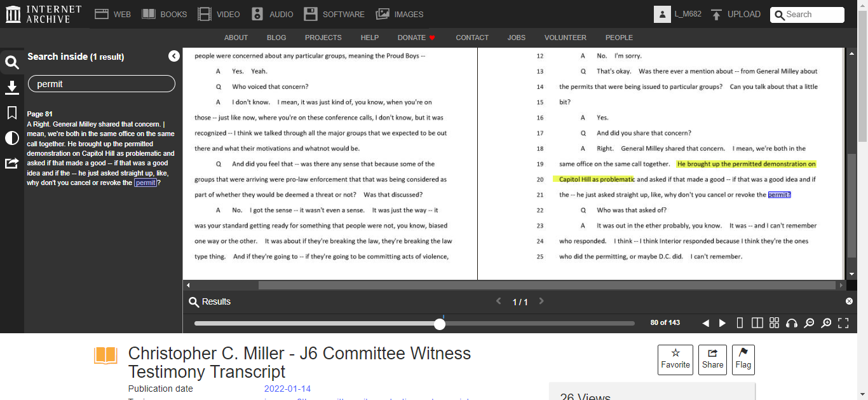Zoom in on the book page
868x400 pixels.
[x=826, y=323]
